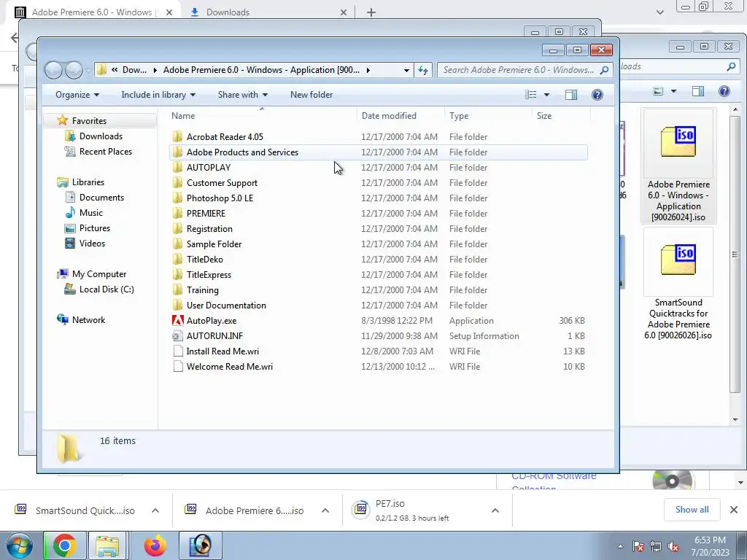
Task: Open options for SmartSound Quick download item
Action: (x=155, y=510)
